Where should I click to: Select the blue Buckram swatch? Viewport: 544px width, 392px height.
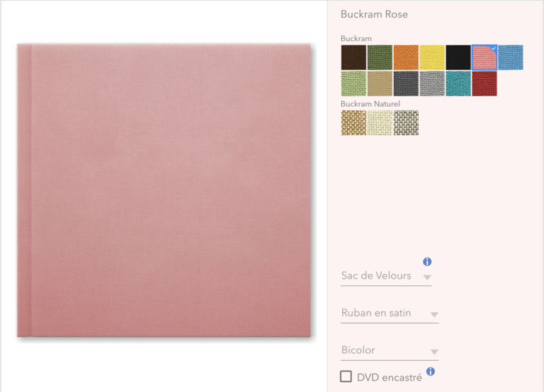tap(511, 57)
